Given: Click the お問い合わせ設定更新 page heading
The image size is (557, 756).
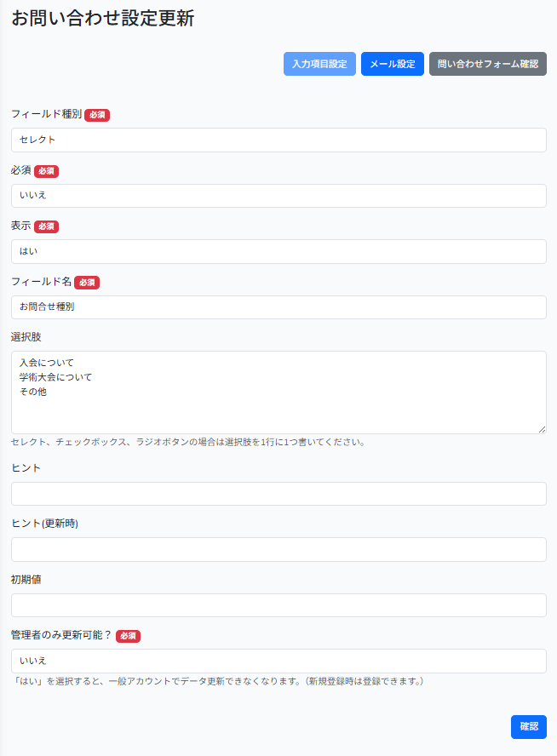Looking at the screenshot, I should (102, 18).
